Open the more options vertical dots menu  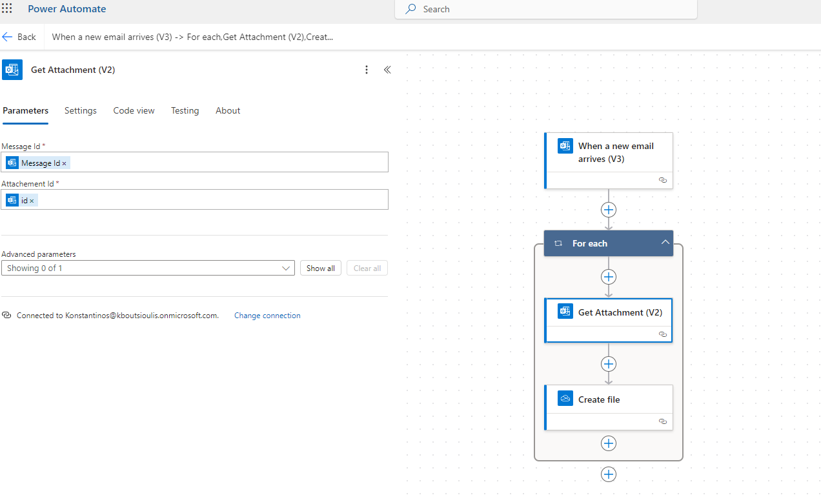[367, 70]
